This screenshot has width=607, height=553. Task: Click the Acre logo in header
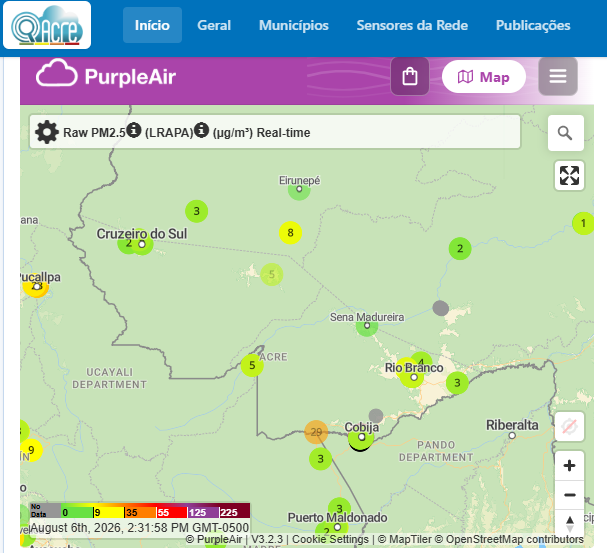click(x=47, y=25)
